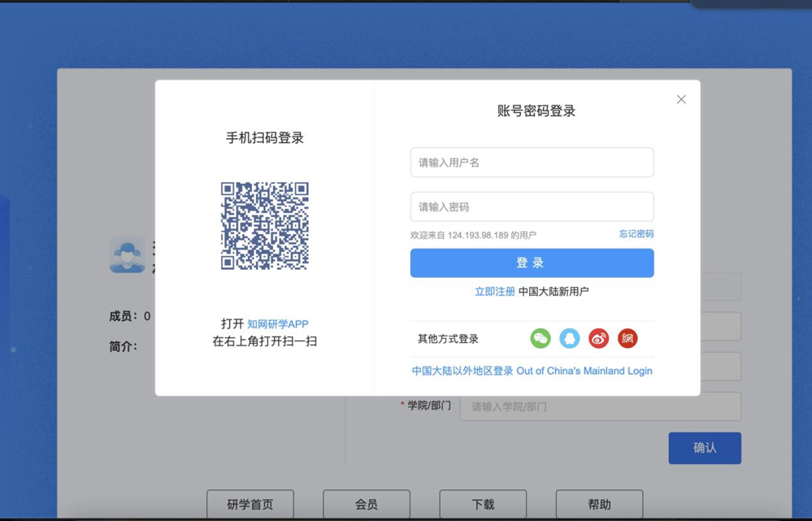
Task: Open the 知网研学APP link
Action: [277, 324]
